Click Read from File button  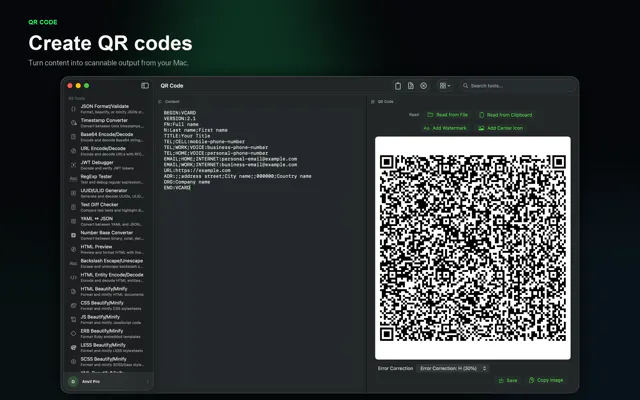[x=448, y=115]
